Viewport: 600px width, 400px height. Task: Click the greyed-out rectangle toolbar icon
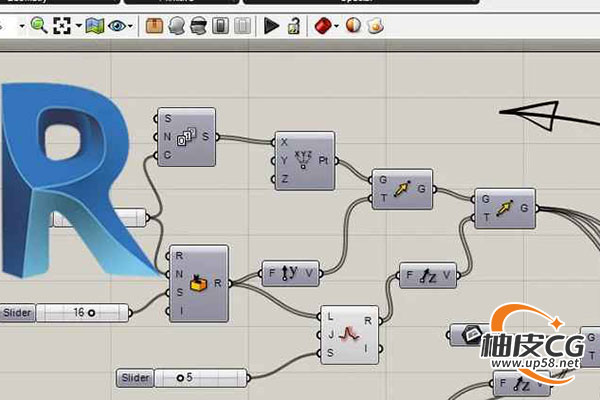242,26
